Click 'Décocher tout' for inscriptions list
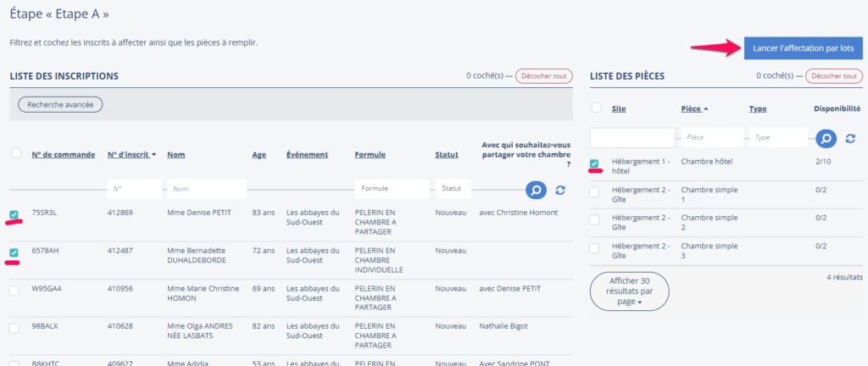Image resolution: width=868 pixels, height=366 pixels. [x=543, y=76]
